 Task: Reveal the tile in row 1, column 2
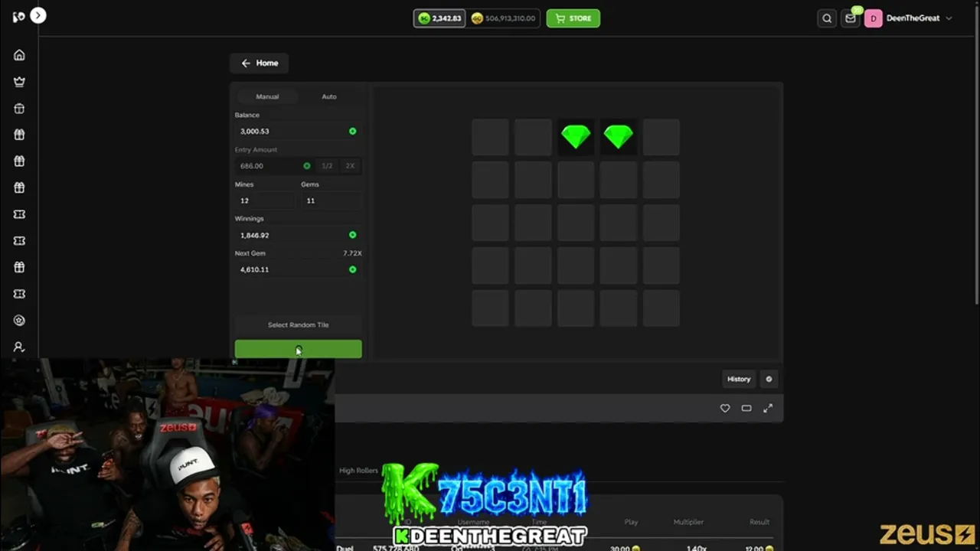[x=533, y=137]
